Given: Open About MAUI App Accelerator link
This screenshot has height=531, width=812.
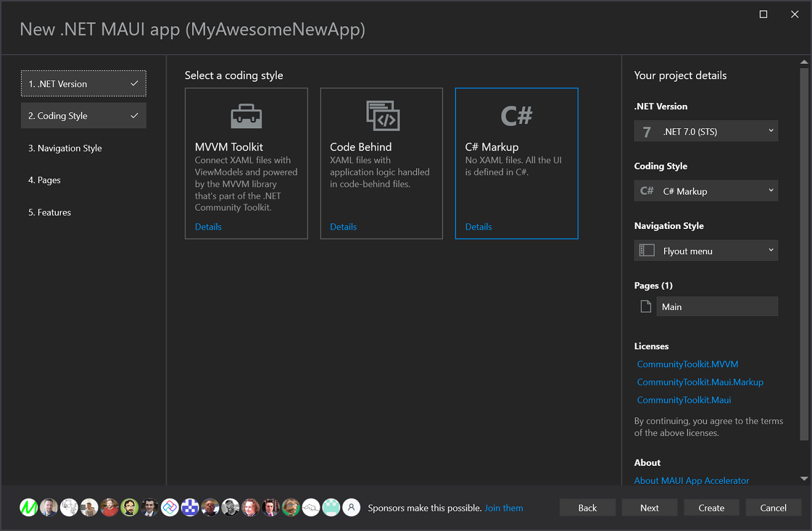Looking at the screenshot, I should (692, 480).
